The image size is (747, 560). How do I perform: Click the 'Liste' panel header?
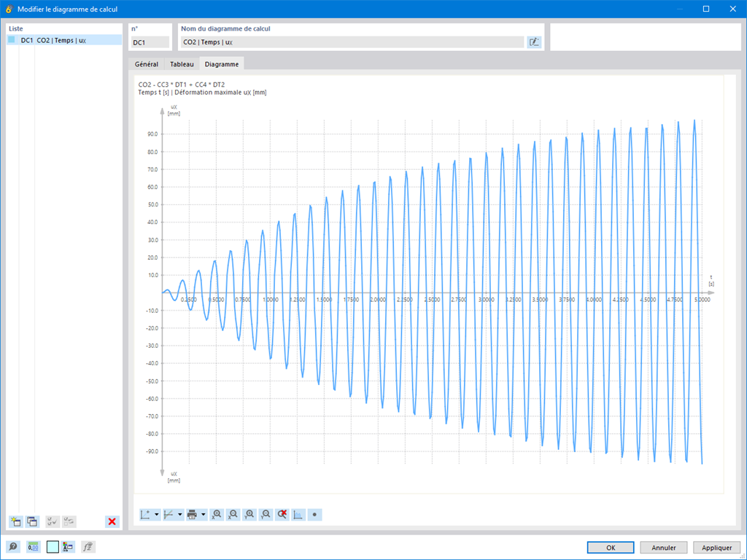(16, 28)
